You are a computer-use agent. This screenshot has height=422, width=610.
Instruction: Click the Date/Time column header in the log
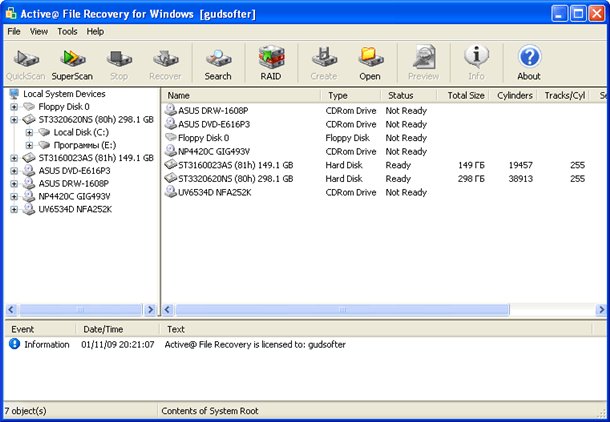coord(117,329)
